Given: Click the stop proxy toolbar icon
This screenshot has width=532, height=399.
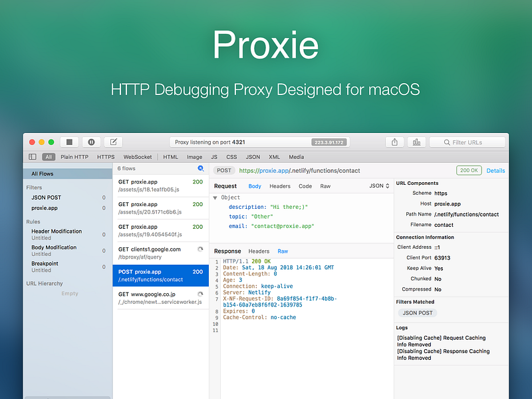Looking at the screenshot, I should click(69, 142).
